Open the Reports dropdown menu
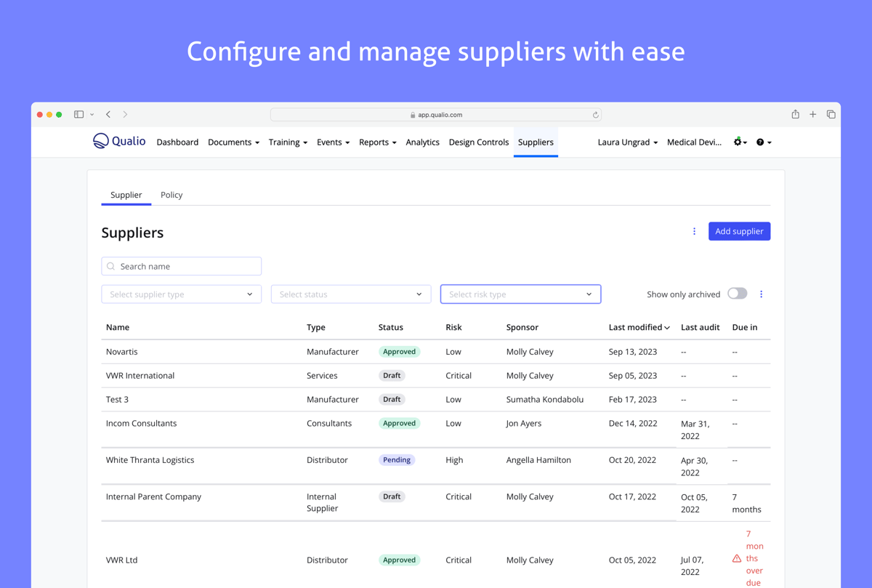This screenshot has height=588, width=872. click(x=378, y=142)
